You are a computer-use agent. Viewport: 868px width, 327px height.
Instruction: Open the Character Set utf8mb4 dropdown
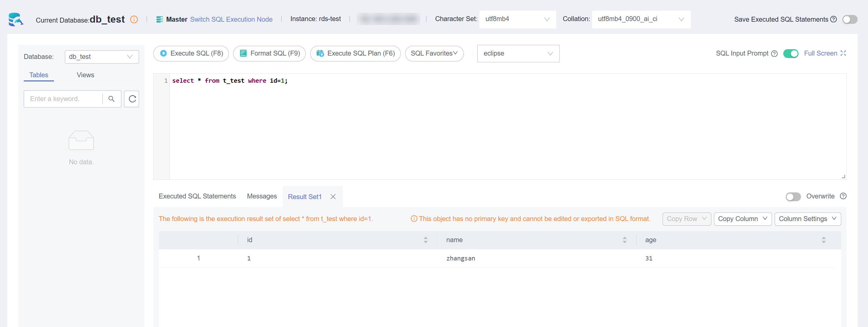pyautogui.click(x=517, y=19)
